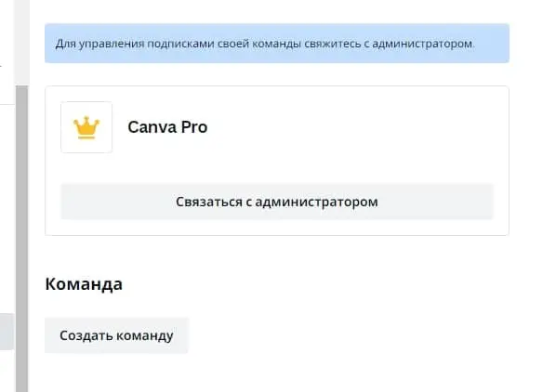Contact admin via Связаться с администратором button

(277, 202)
